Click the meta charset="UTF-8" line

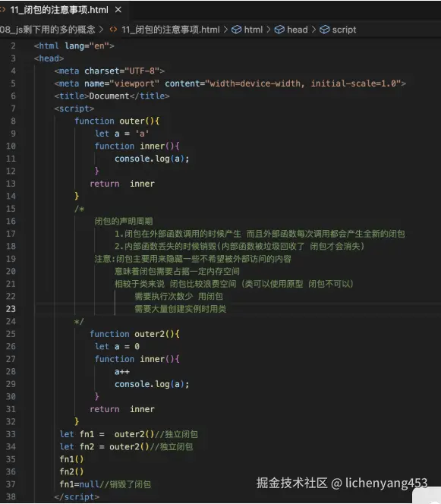tap(109, 71)
